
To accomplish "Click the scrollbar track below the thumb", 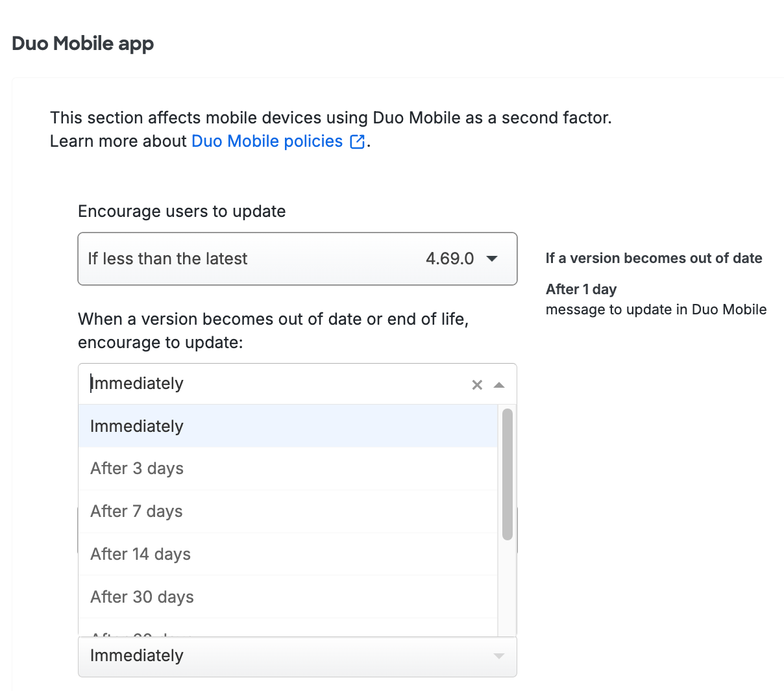I will (x=508, y=584).
